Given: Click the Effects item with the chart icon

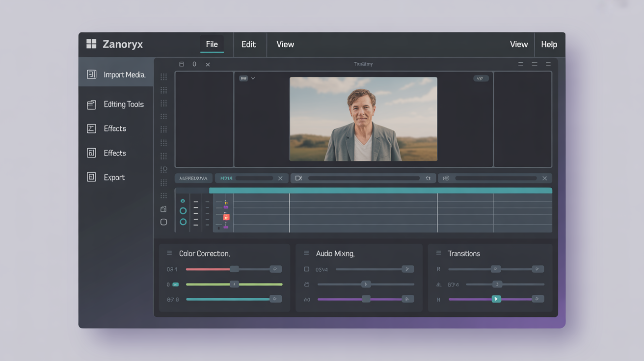Looking at the screenshot, I should [x=107, y=153].
